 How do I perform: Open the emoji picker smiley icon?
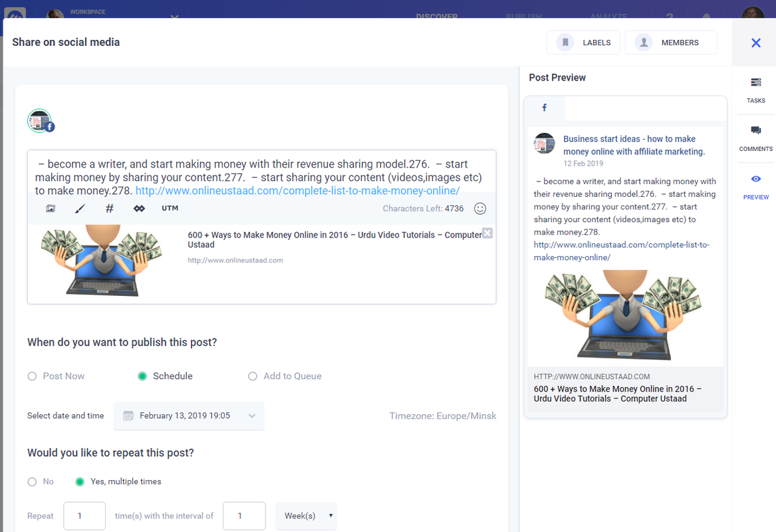[480, 209]
